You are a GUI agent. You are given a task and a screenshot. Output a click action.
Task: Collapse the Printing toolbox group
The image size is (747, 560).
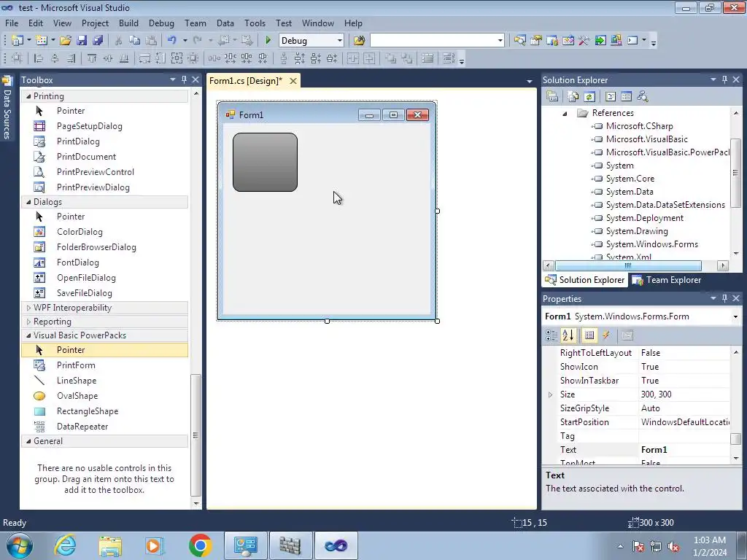coord(28,96)
